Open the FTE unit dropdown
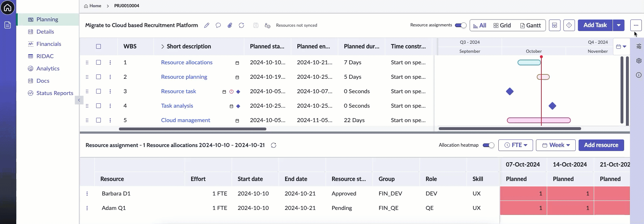Viewport: 644px width, 224px height. pyautogui.click(x=516, y=145)
